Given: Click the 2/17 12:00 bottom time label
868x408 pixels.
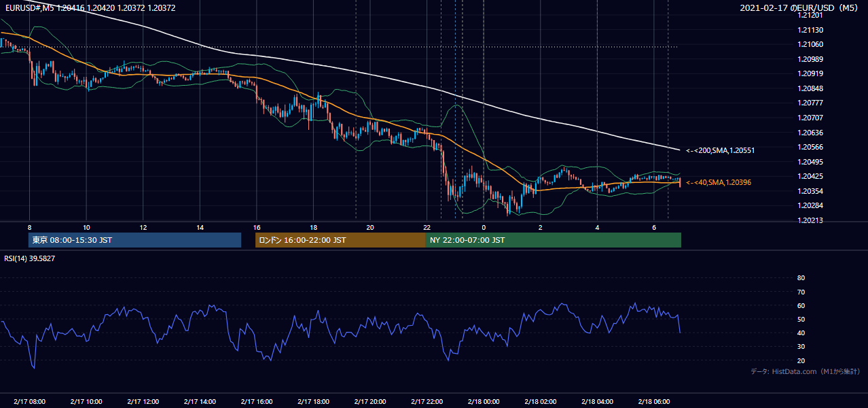Looking at the screenshot, I should tap(143, 401).
